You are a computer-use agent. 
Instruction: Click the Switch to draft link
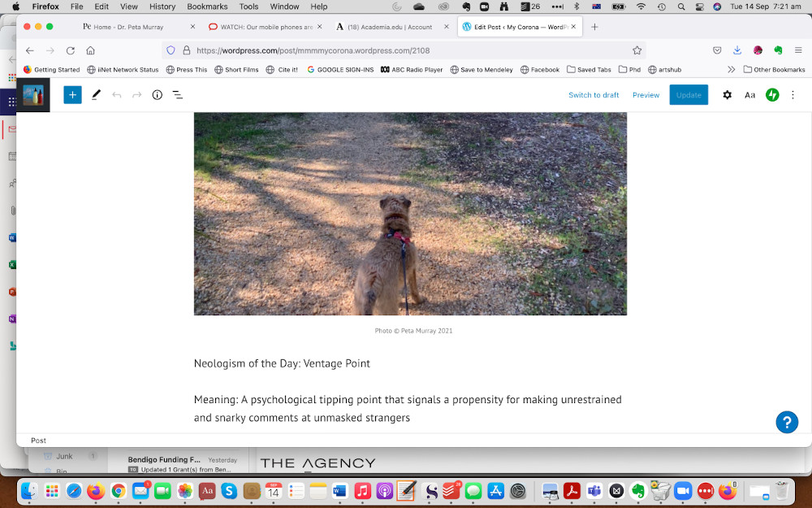(x=593, y=95)
